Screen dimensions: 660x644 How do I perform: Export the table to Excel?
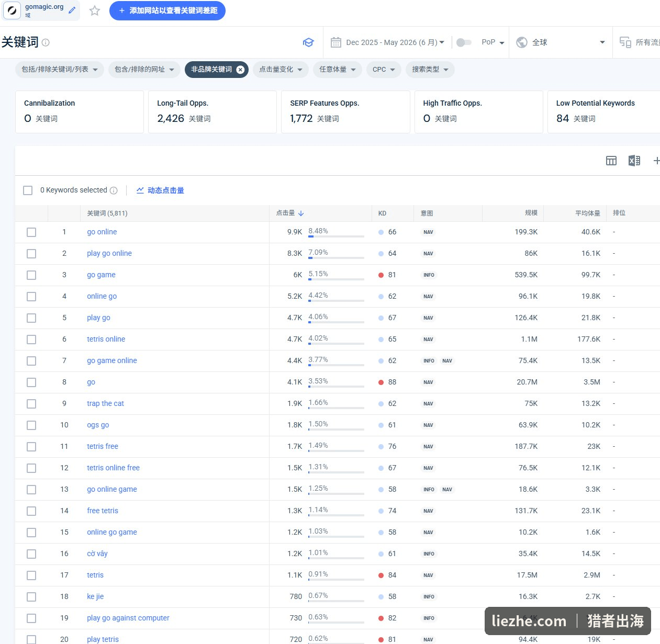634,161
